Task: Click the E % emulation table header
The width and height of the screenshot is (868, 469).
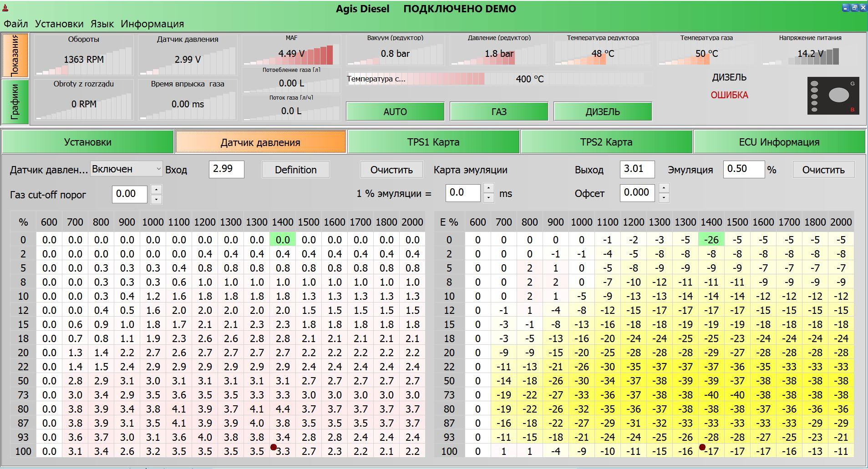Action: [449, 222]
